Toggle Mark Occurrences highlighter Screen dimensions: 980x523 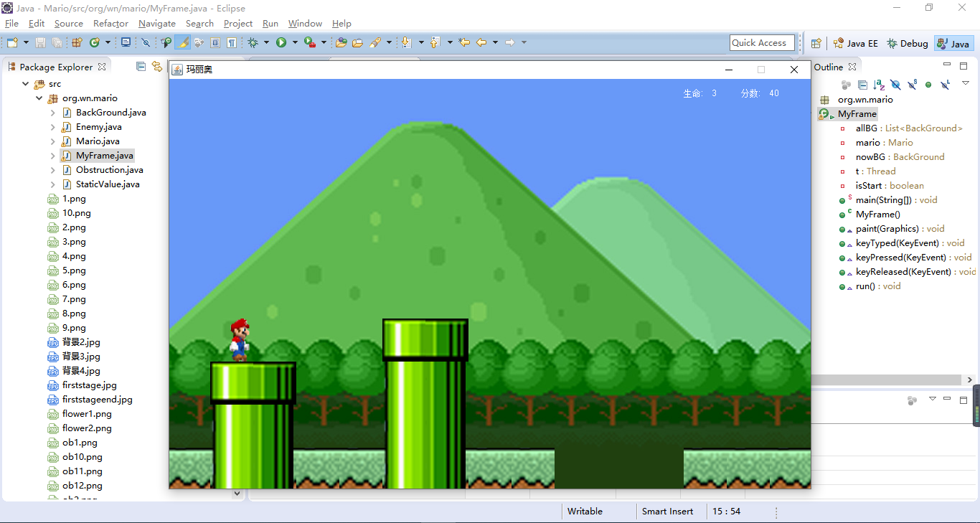click(183, 43)
